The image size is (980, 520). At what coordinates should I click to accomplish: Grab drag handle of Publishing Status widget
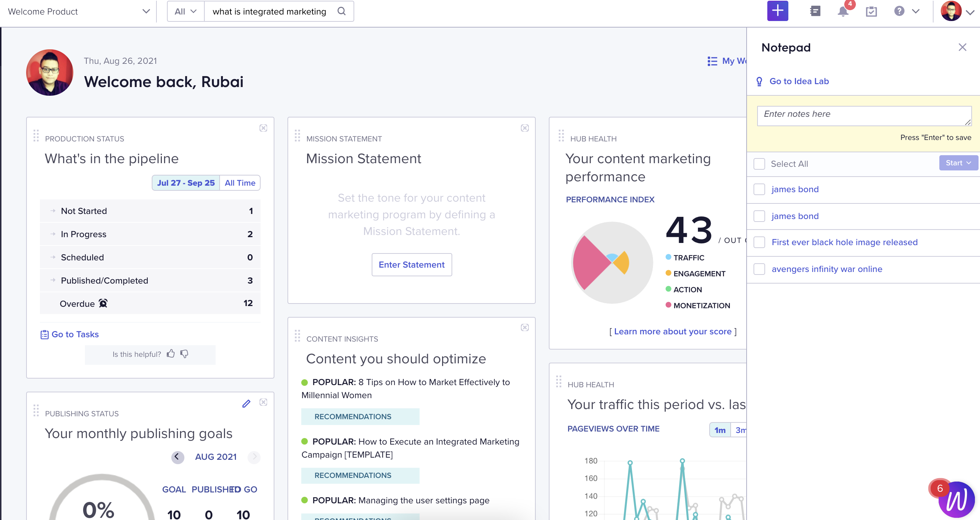(36, 410)
